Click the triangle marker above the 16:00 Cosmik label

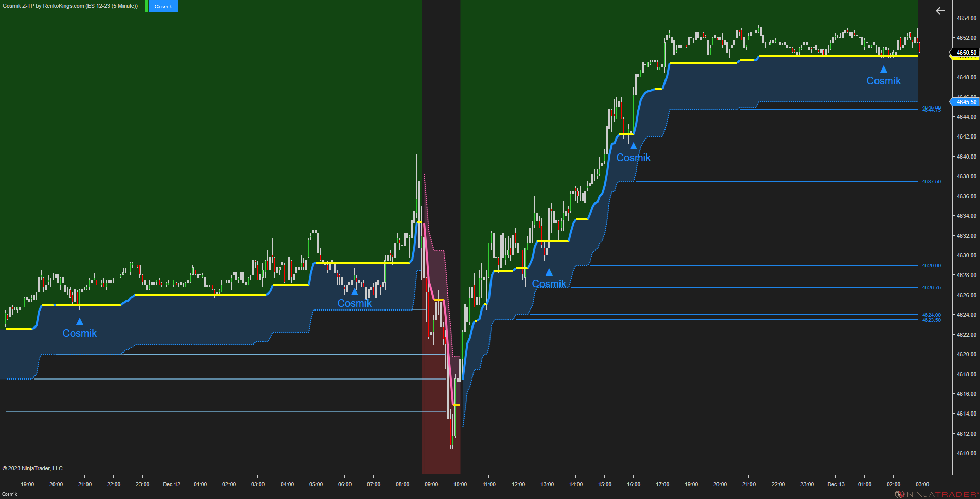coord(633,146)
